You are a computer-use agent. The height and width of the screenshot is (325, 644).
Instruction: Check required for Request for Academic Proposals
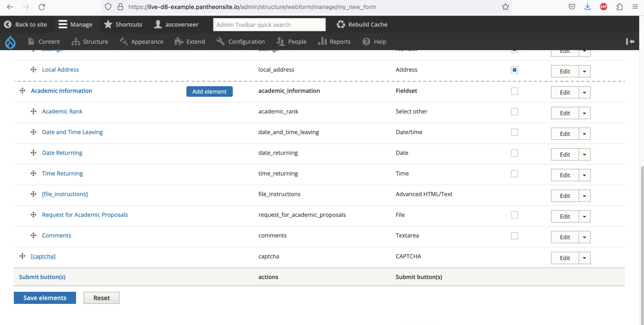(x=515, y=215)
